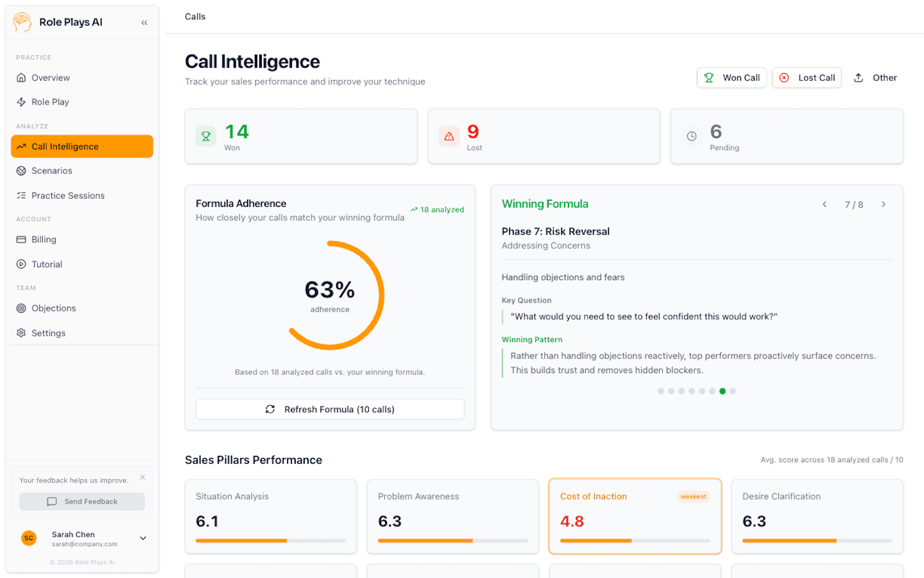Click Refresh Formula (10 calls)

coord(330,409)
